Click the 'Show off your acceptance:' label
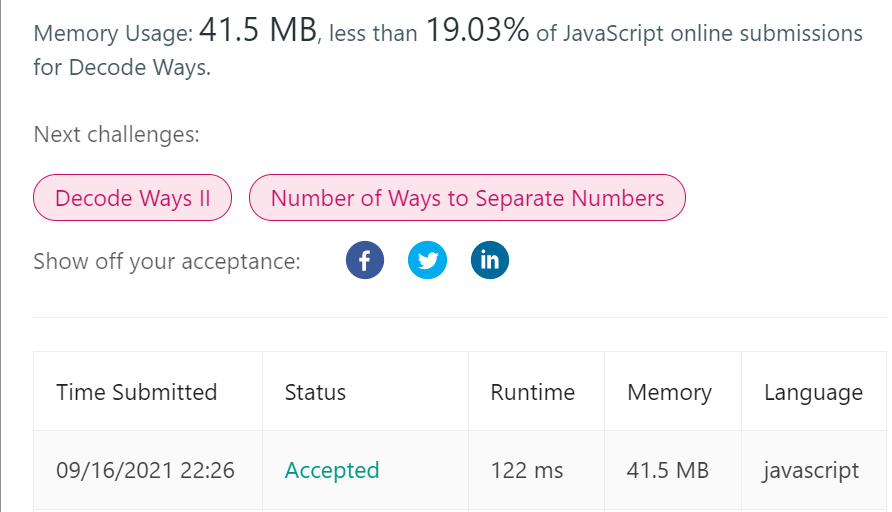Image resolution: width=892 pixels, height=512 pixels. click(167, 262)
